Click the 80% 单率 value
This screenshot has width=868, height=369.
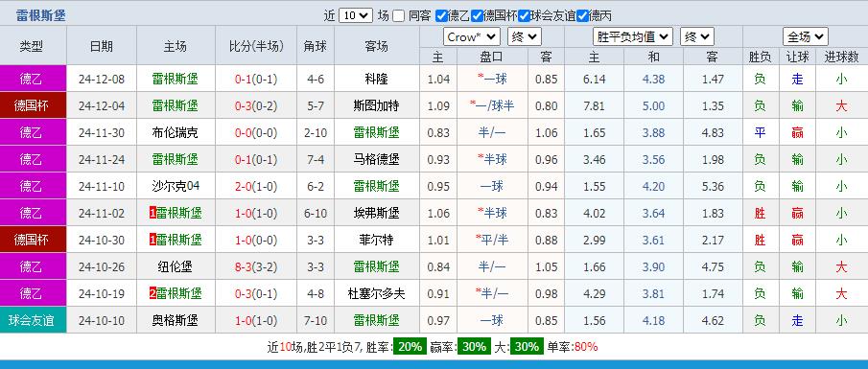(x=586, y=347)
